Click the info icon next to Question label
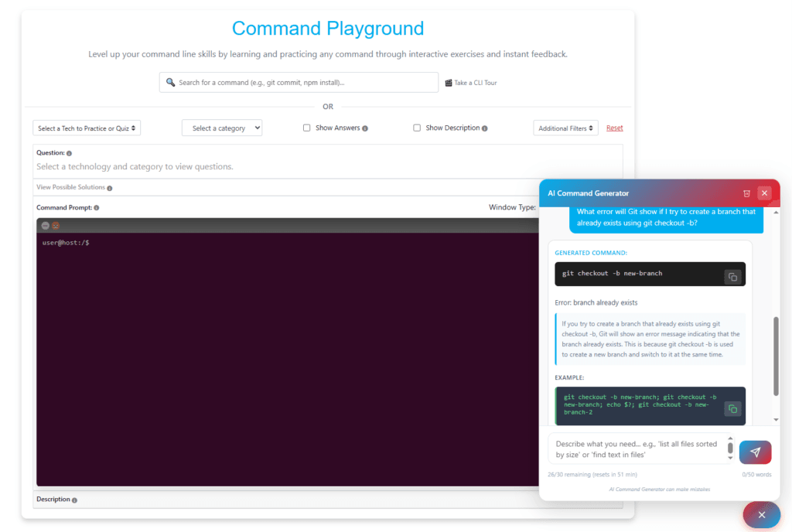This screenshot has width=792, height=532. (69, 153)
